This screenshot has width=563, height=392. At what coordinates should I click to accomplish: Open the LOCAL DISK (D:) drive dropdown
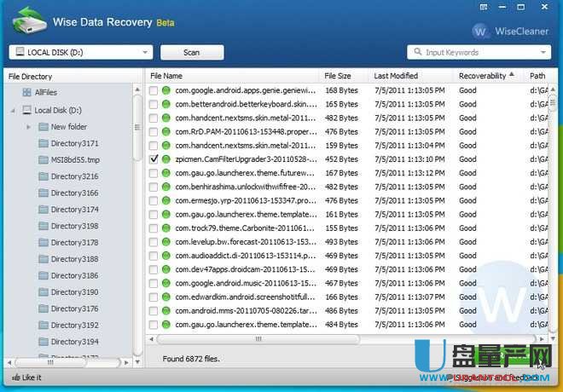[147, 52]
